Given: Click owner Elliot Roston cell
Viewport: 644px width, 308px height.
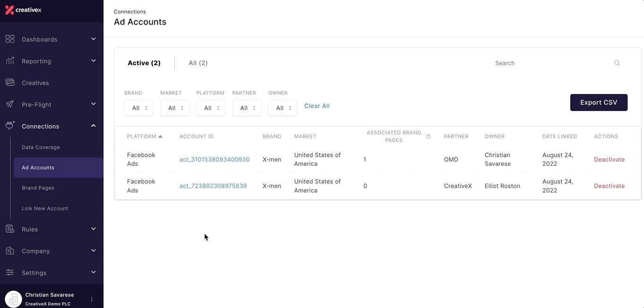Looking at the screenshot, I should [x=502, y=186].
